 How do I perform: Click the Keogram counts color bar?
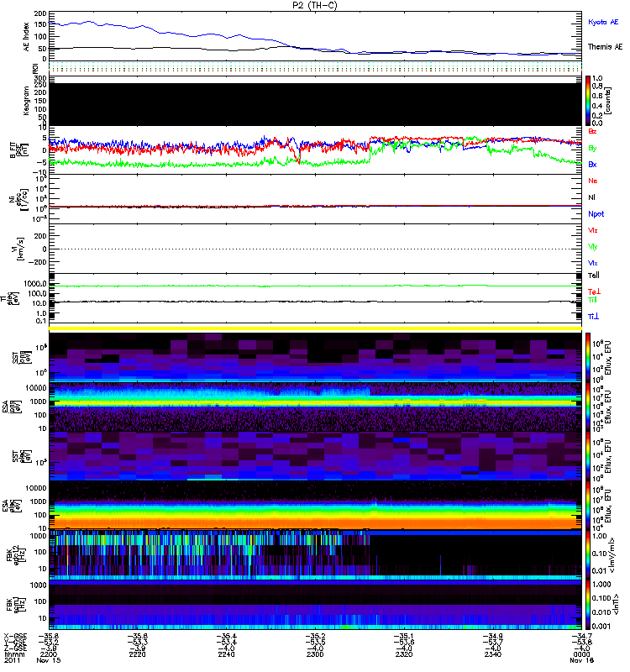point(588,99)
